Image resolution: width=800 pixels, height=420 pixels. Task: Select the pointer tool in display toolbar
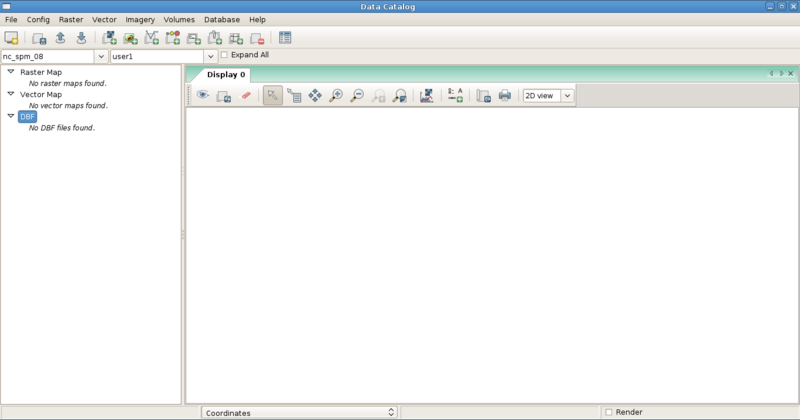[x=272, y=96]
